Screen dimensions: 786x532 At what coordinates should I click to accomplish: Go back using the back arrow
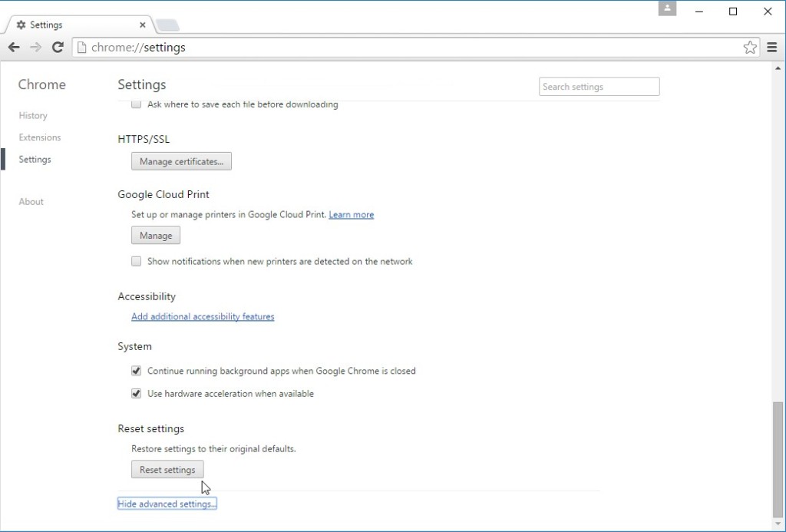coord(14,47)
